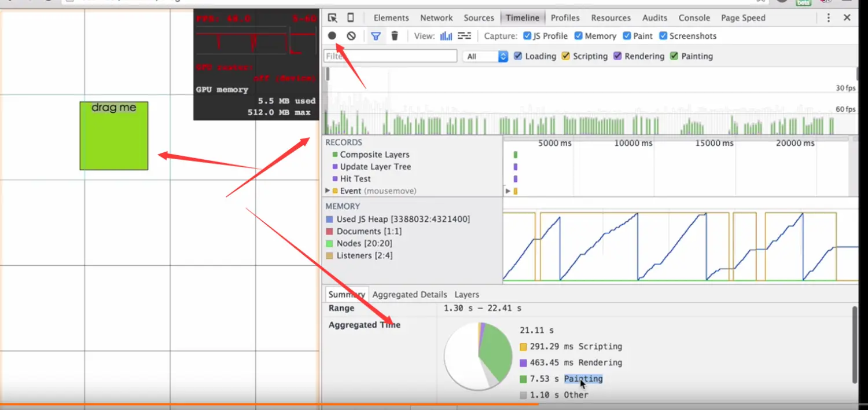Open the Sources tab
The image size is (868, 410).
479,18
